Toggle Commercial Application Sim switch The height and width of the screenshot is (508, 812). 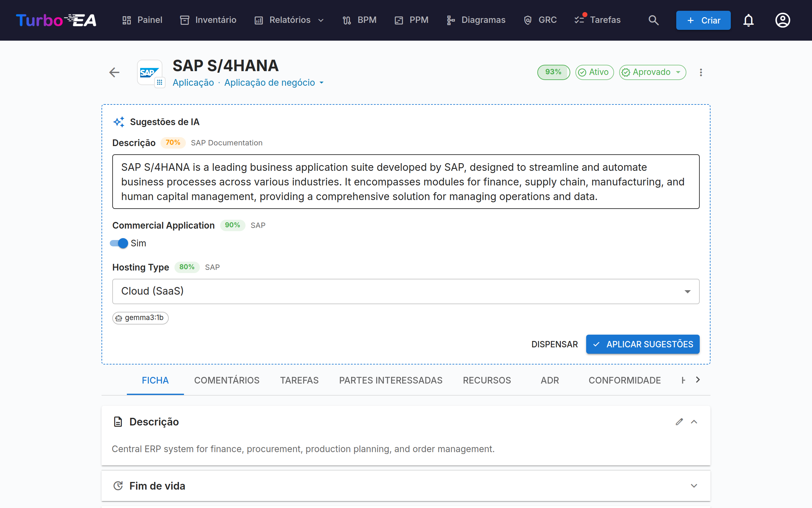[119, 243]
